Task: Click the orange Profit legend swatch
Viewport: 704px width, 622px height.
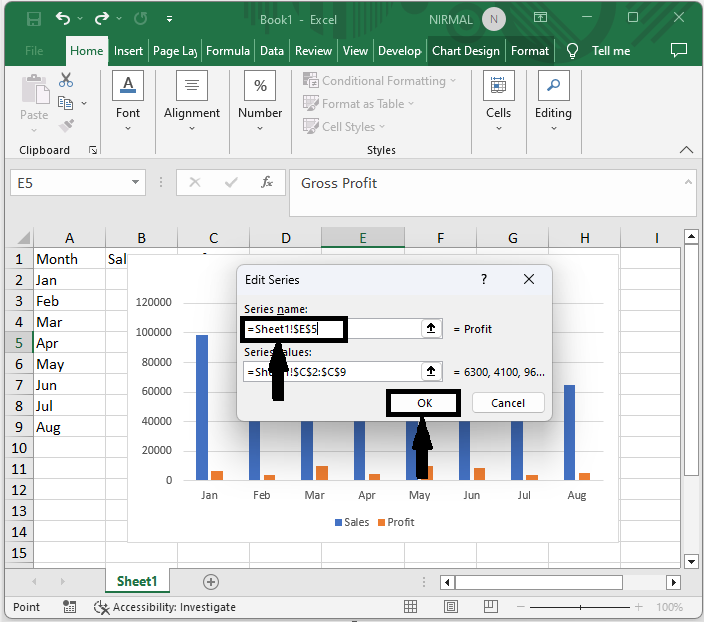Action: coord(381,523)
